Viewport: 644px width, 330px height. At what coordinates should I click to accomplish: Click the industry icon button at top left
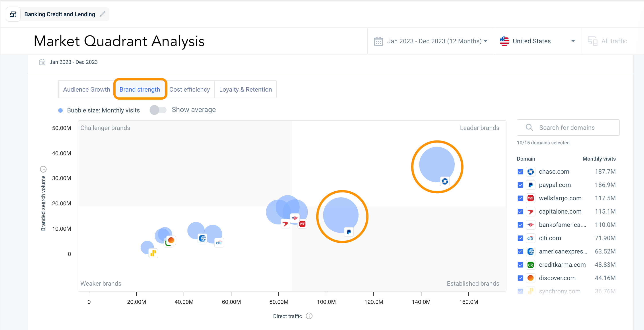click(13, 14)
